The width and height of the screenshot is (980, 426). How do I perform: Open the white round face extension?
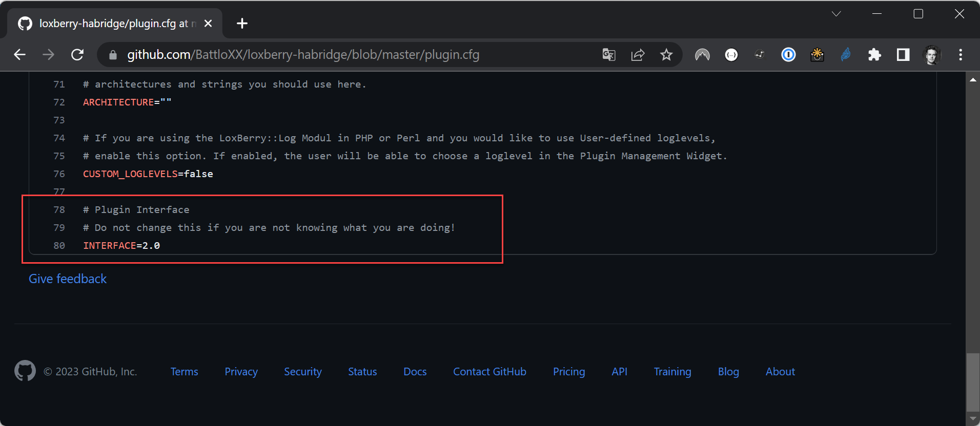coord(731,55)
